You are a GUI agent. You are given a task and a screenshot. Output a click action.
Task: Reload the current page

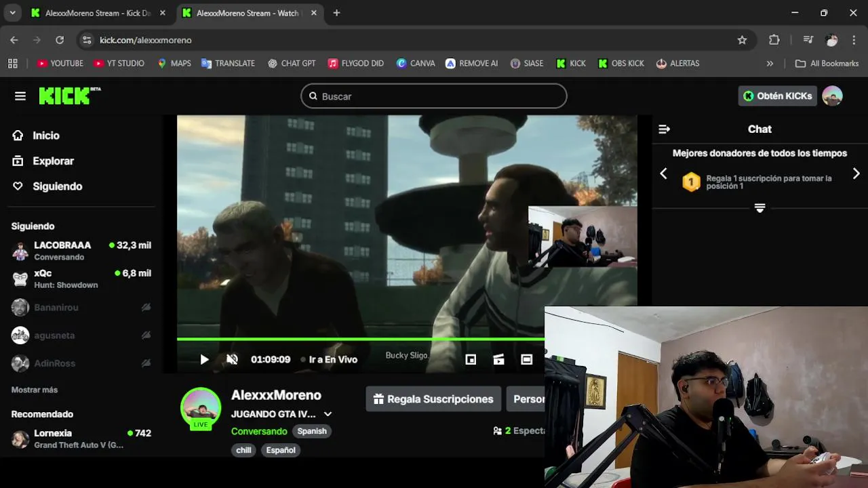click(x=60, y=40)
